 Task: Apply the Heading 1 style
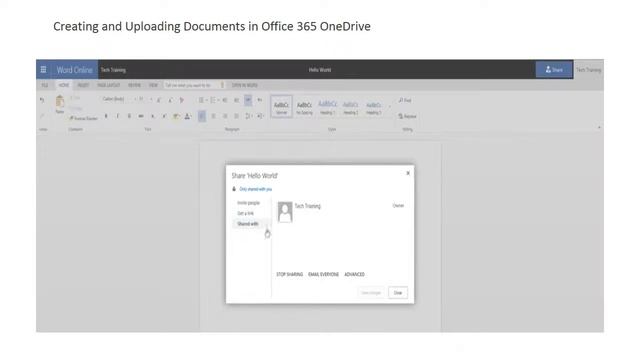(327, 107)
